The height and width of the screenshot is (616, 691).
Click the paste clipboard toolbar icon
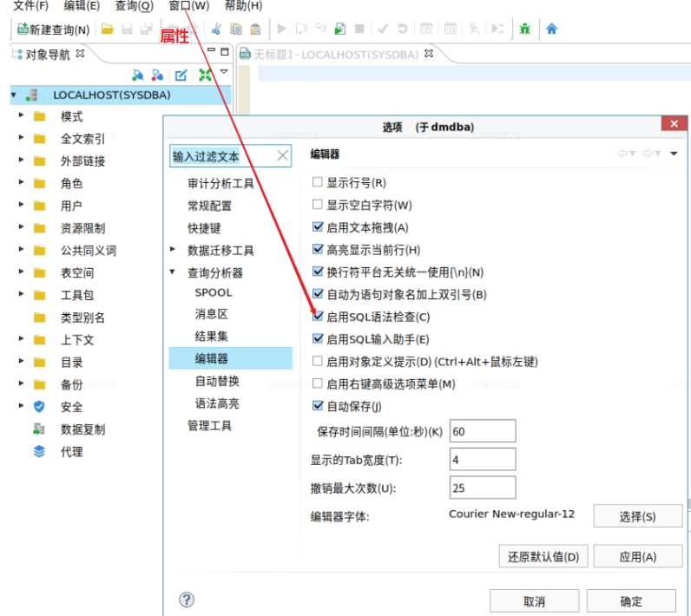[x=255, y=29]
